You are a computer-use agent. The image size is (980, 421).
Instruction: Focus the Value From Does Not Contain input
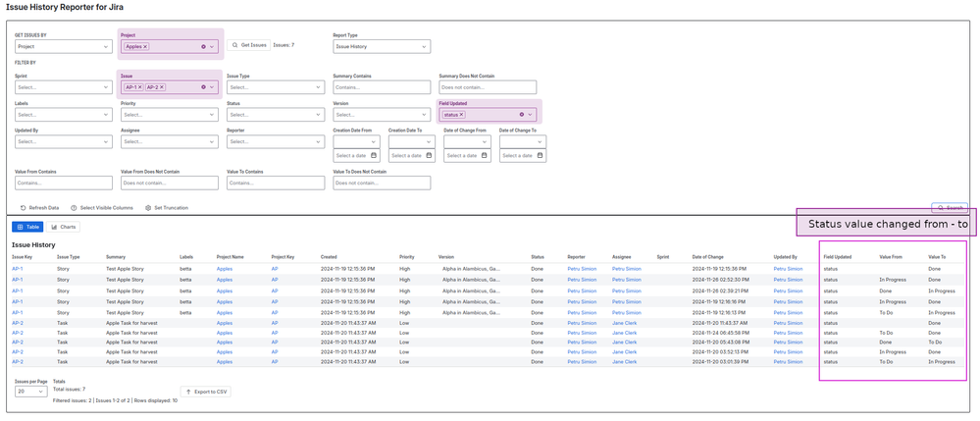[170, 183]
